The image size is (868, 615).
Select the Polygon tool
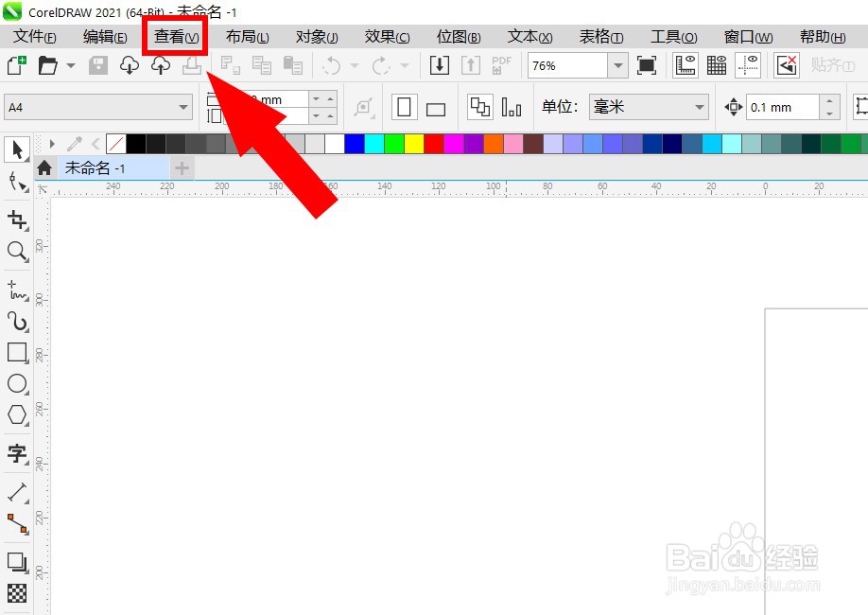(17, 414)
